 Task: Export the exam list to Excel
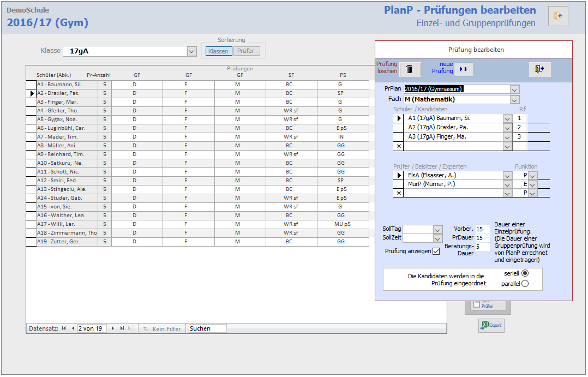pyautogui.click(x=491, y=325)
